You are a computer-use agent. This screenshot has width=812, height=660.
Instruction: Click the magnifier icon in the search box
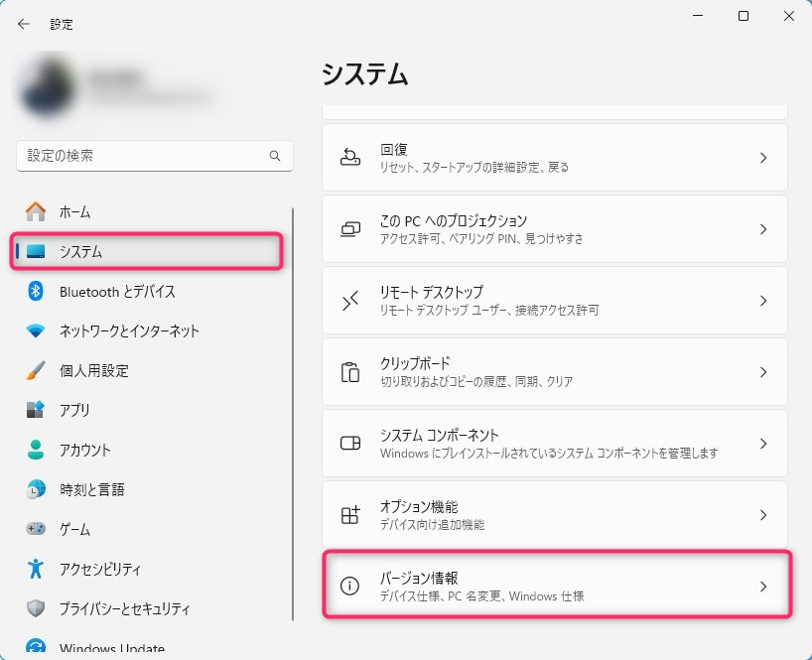point(275,157)
